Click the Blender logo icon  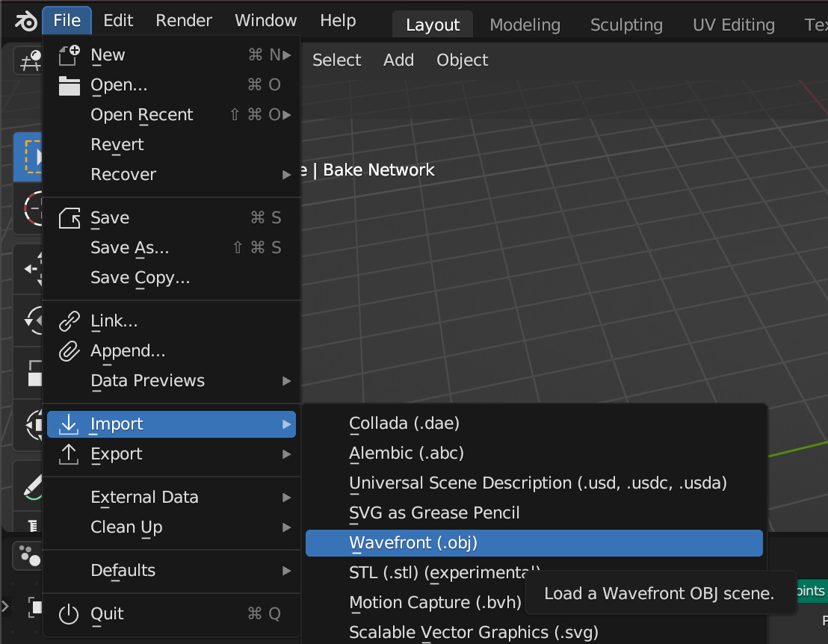coord(25,21)
